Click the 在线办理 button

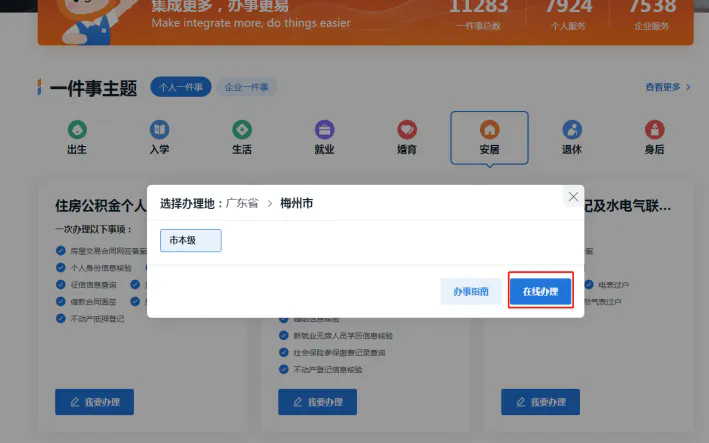(540, 292)
